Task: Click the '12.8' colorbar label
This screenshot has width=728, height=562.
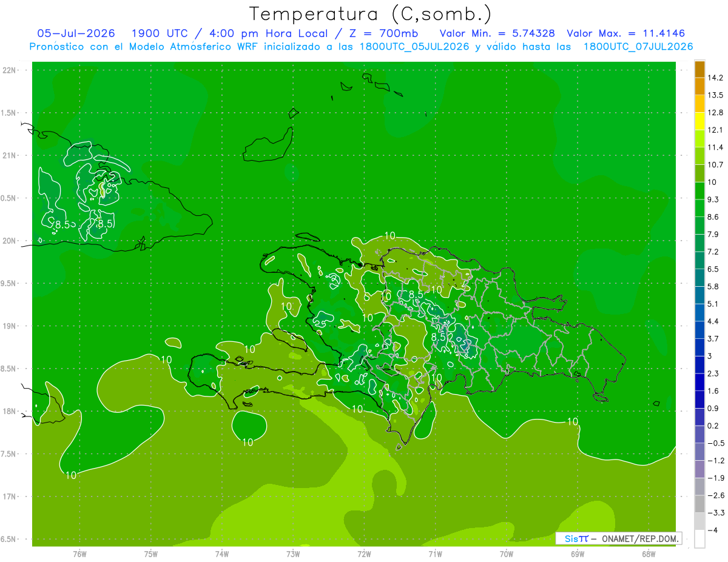Action: coord(715,112)
